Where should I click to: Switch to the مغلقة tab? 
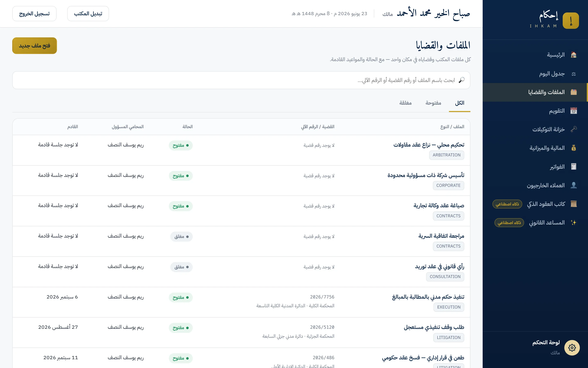point(405,103)
